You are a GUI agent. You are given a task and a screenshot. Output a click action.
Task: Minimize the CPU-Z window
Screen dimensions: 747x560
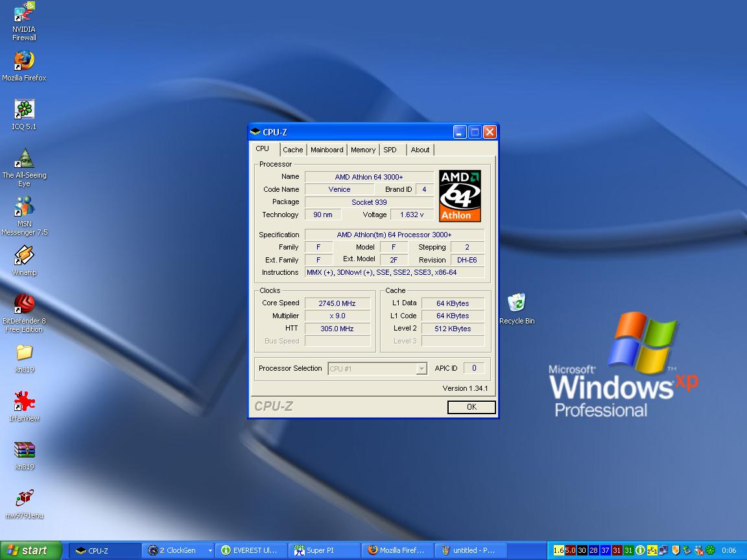459,132
